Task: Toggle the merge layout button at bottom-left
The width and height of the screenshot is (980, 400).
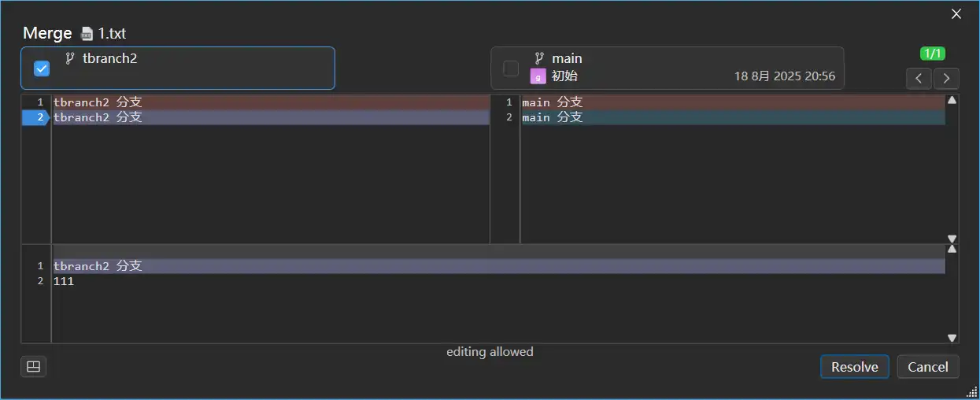Action: (x=33, y=366)
